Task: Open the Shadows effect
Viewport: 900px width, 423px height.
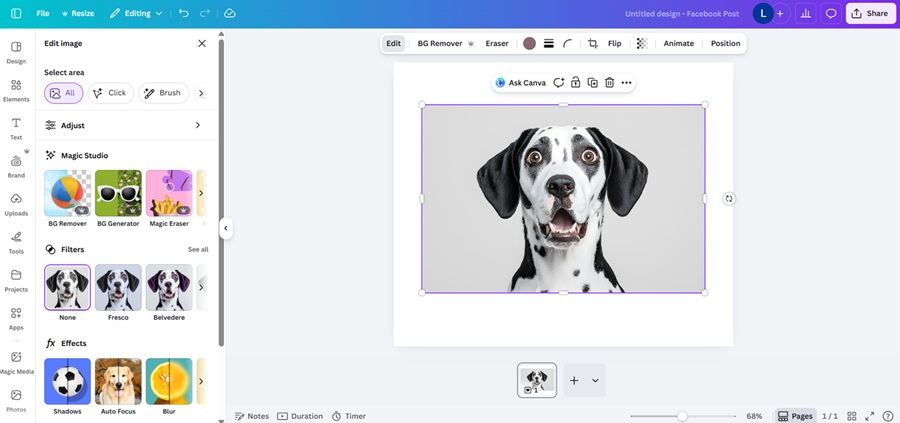Action: [x=67, y=381]
